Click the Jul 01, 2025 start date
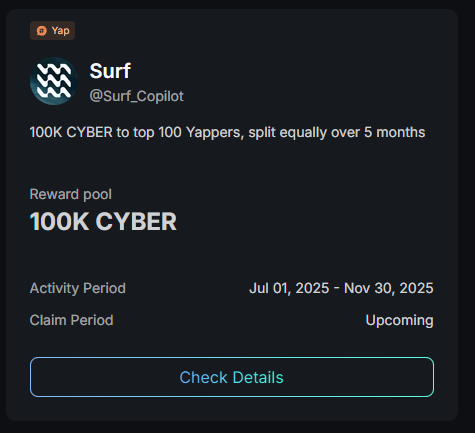This screenshot has height=433, width=475. (289, 288)
